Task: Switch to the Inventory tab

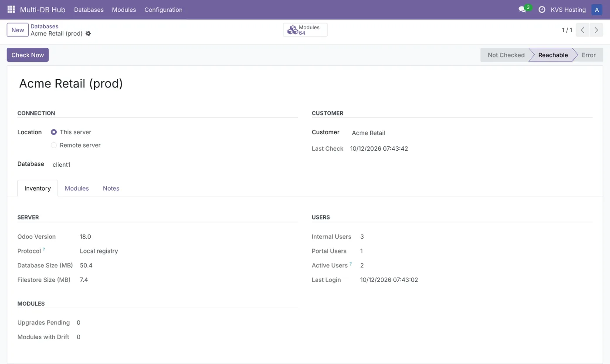Action: (37, 188)
